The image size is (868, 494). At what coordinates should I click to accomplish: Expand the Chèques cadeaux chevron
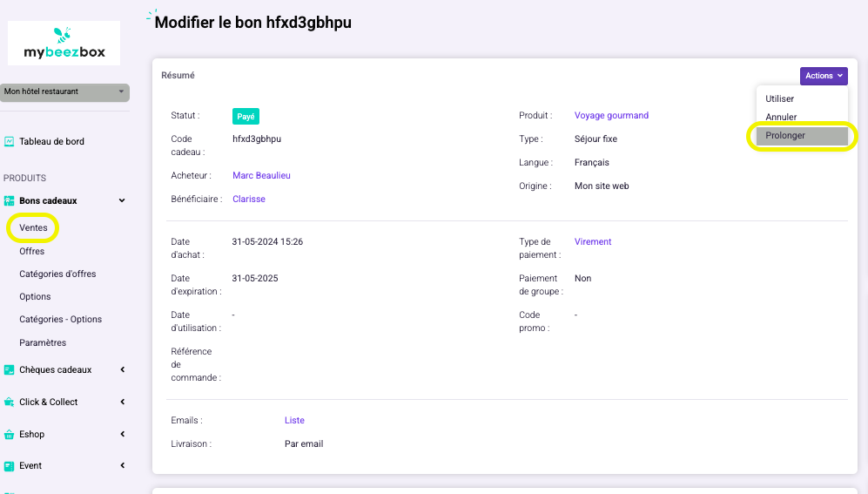tap(123, 369)
